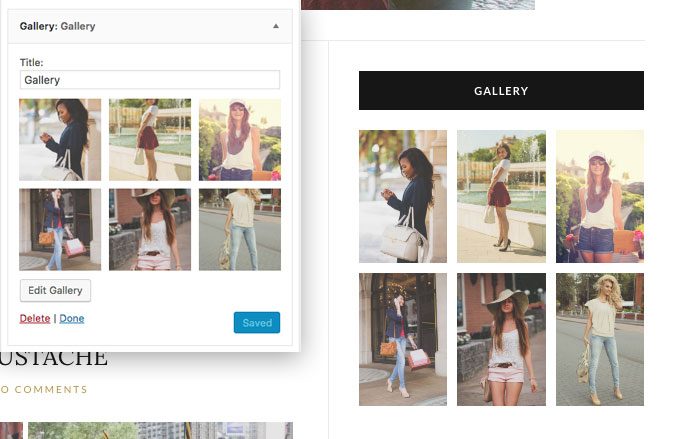Open the city street post image at bottom

[x=160, y=430]
